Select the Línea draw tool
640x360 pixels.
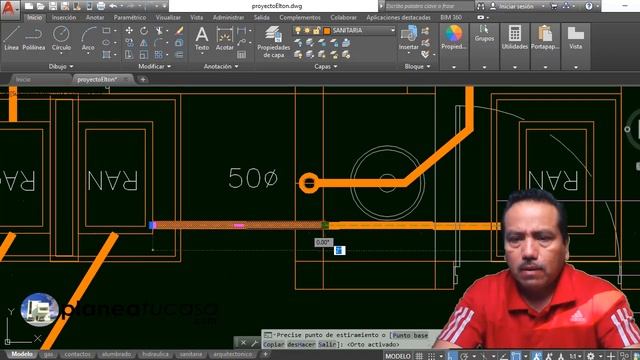(x=11, y=38)
